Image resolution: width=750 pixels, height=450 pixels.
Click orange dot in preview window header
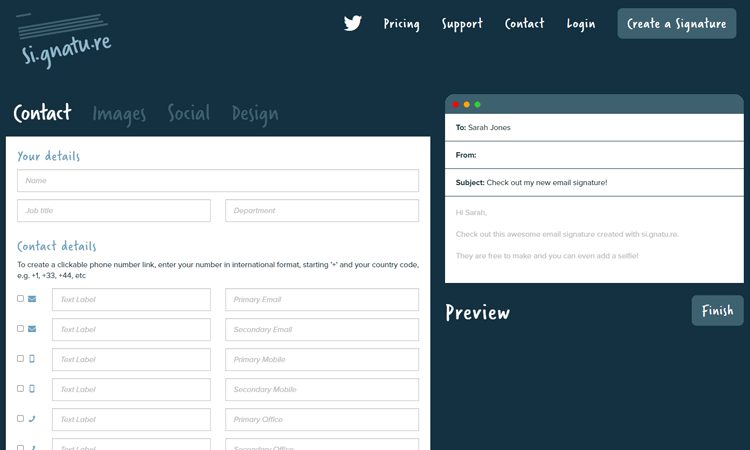[x=467, y=104]
